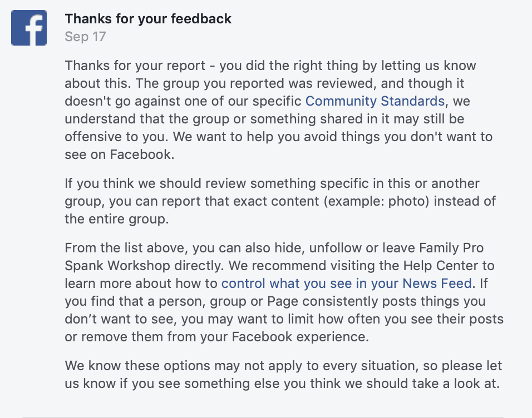Click the words Spank Workshop directly
This screenshot has height=418, width=532.
tap(144, 266)
